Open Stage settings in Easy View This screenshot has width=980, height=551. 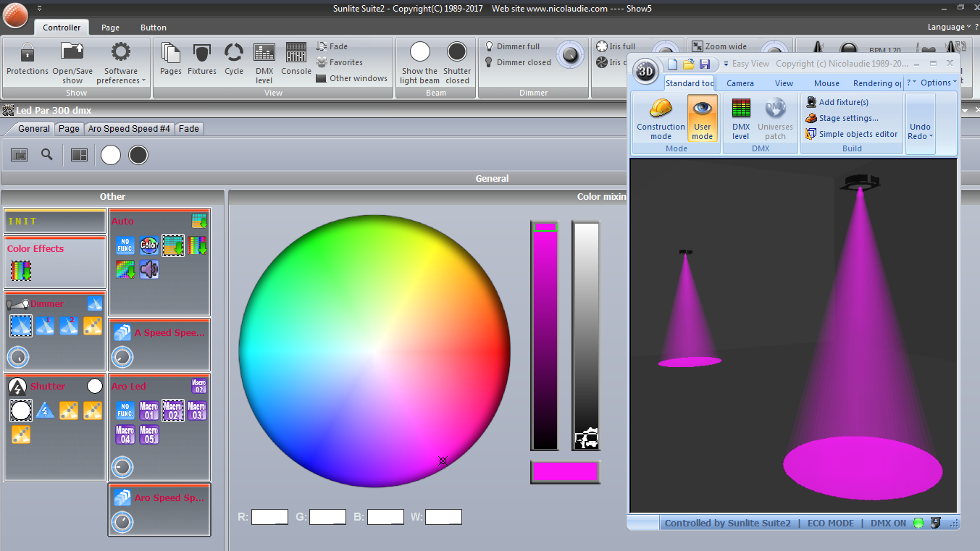847,118
